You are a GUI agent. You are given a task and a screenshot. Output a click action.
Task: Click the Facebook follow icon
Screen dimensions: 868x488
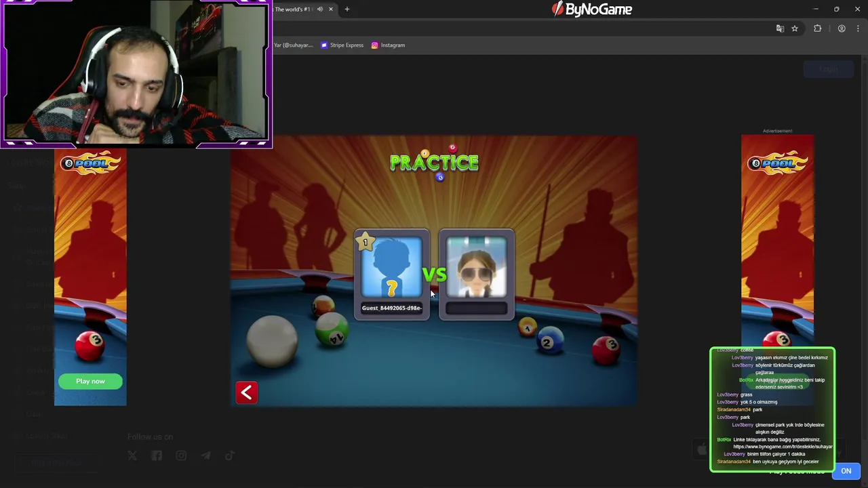[157, 455]
